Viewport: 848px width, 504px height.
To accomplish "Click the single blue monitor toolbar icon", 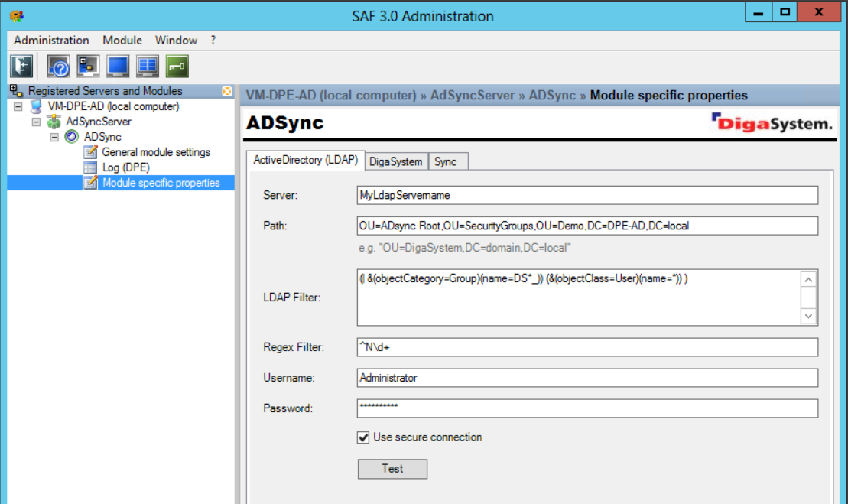I will (x=118, y=67).
